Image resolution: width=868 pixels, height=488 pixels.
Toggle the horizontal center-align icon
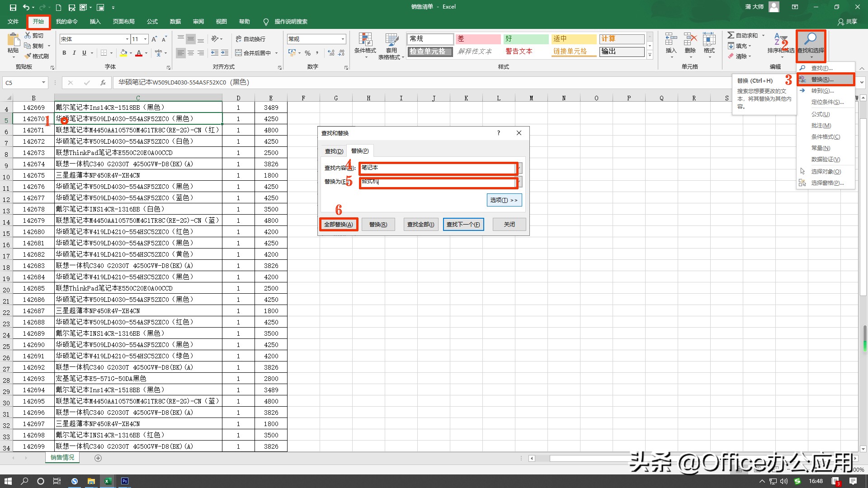point(191,53)
